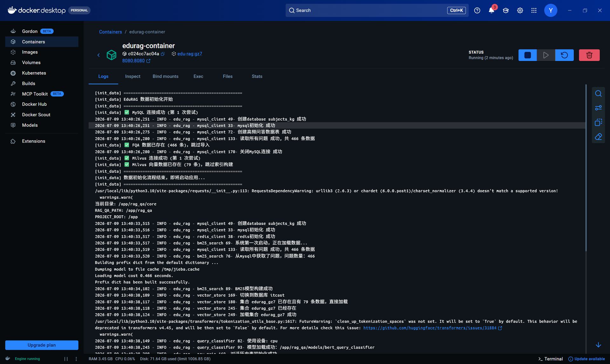Image resolution: width=610 pixels, height=364 pixels.
Task: Open Docker Desktop settings
Action: pos(520,10)
